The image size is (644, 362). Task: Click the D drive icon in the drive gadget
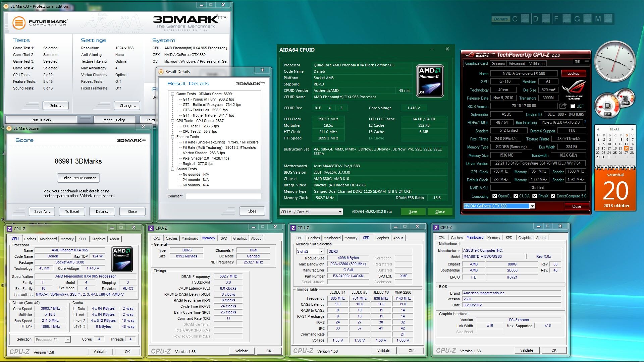tap(546, 18)
